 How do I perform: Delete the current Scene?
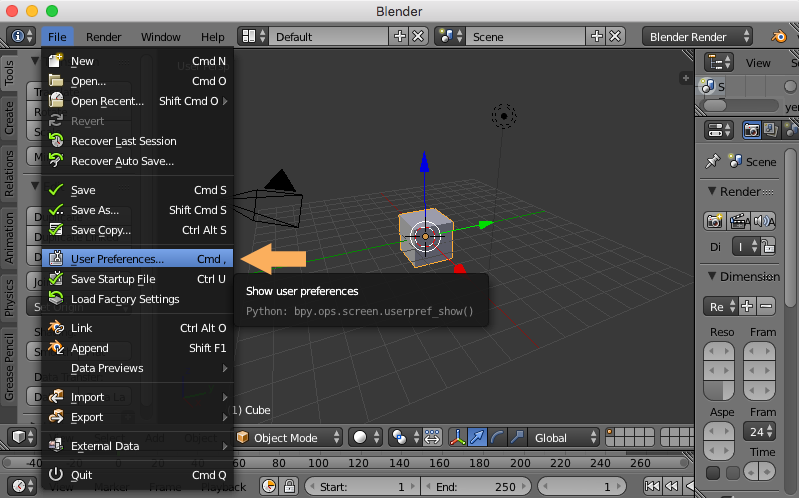coord(615,37)
